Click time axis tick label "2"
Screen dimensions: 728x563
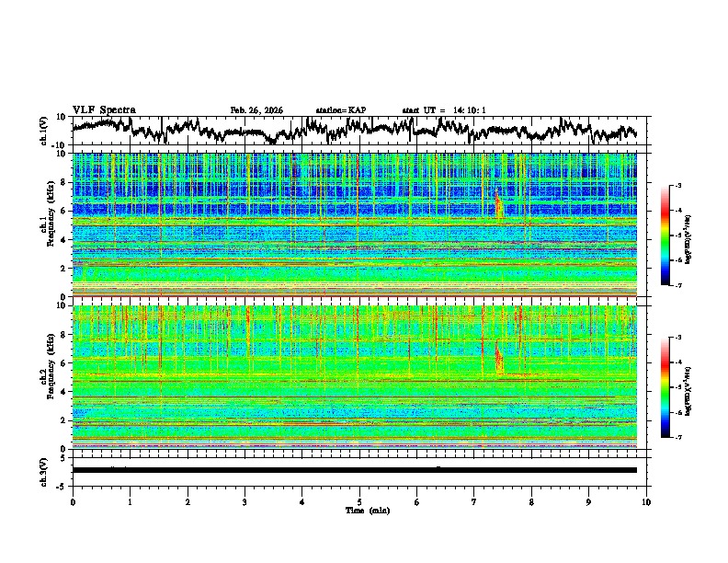tap(188, 502)
